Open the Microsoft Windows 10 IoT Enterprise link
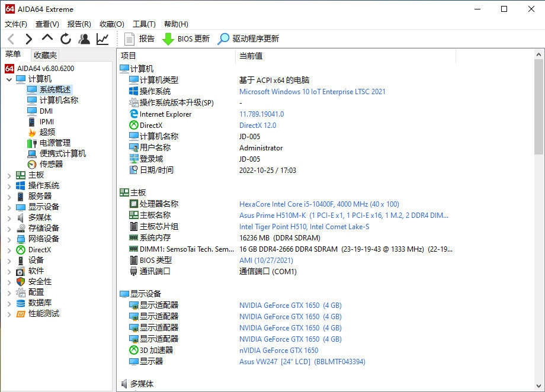Viewport: 545px width, 392px height. point(312,92)
